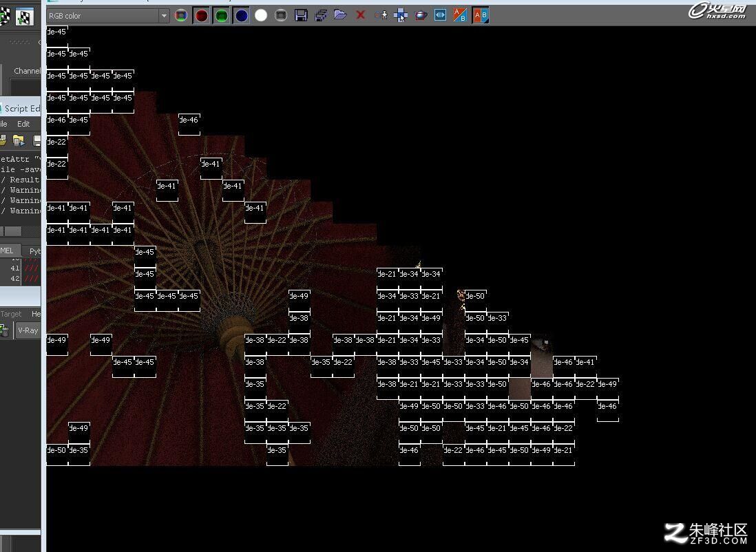The image size is (756, 552).
Task: Click the blue double-arrow panel icon
Action: (440, 15)
